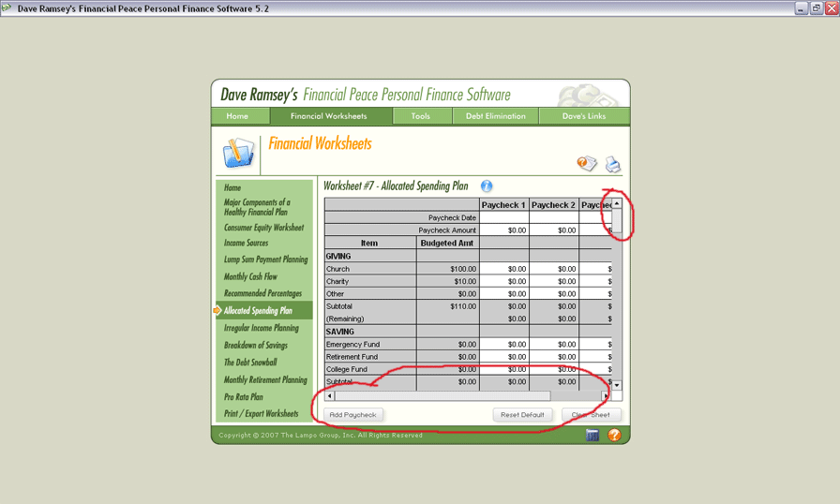Click the scroll left arrow of table
This screenshot has width=840, height=504.
[x=329, y=396]
